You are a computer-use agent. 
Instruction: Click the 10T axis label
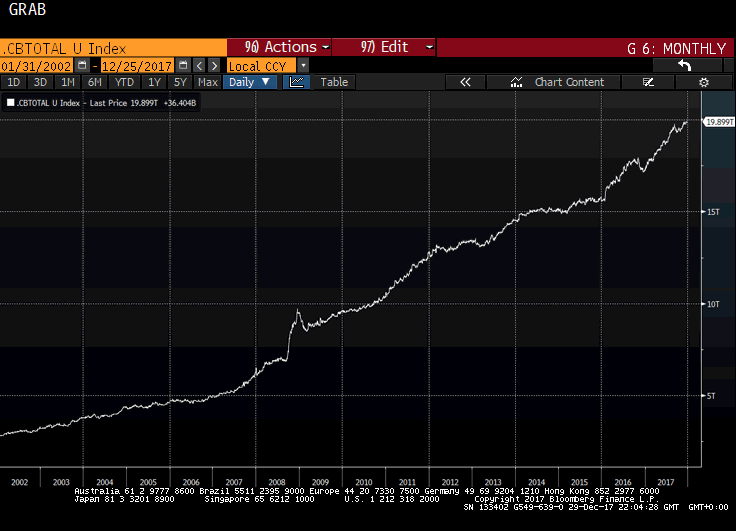pos(713,304)
